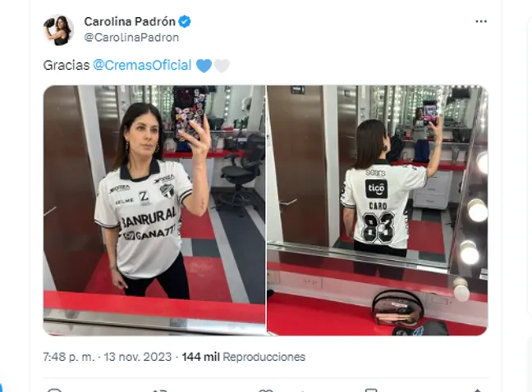Image resolution: width=532 pixels, height=392 pixels.
Task: Toggle the bookmark icon below the tweet
Action: (x=371, y=390)
